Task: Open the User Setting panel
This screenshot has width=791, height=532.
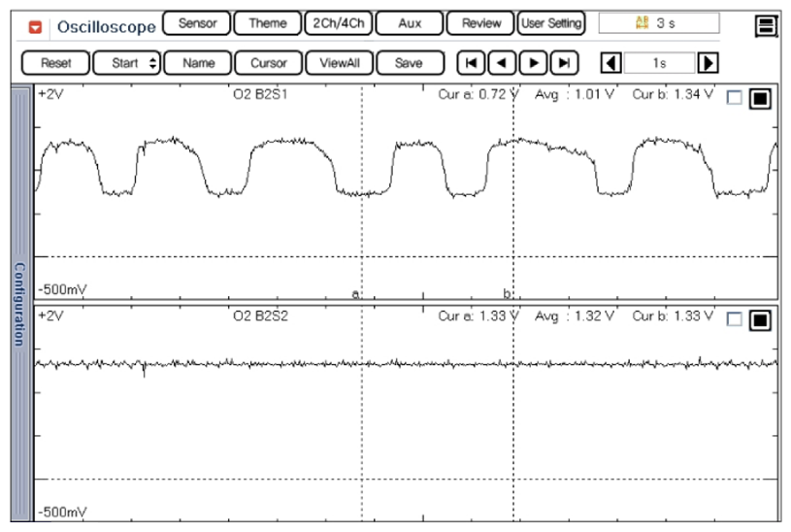Action: click(x=550, y=23)
